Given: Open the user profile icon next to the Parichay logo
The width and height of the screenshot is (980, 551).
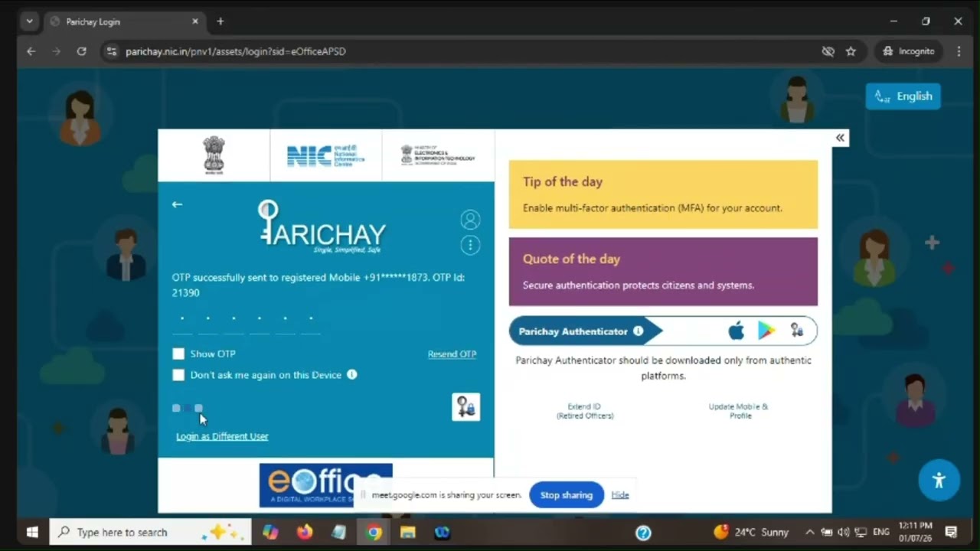Looking at the screenshot, I should pyautogui.click(x=470, y=220).
